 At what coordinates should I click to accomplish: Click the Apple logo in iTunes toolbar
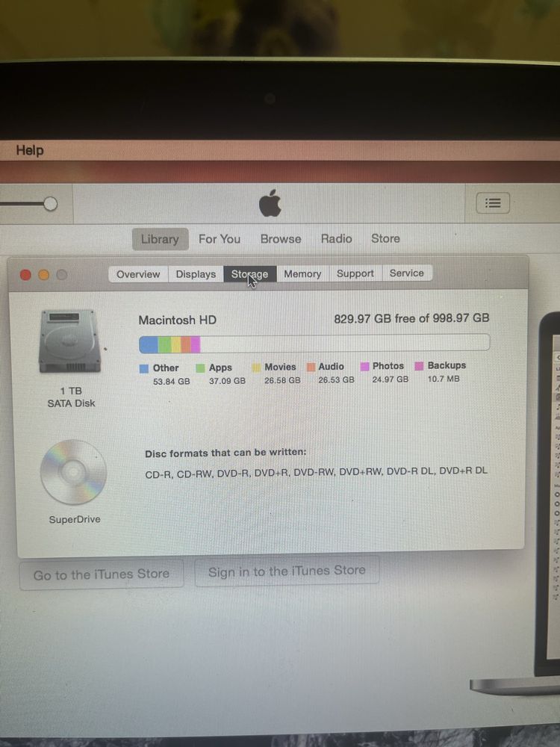point(270,203)
